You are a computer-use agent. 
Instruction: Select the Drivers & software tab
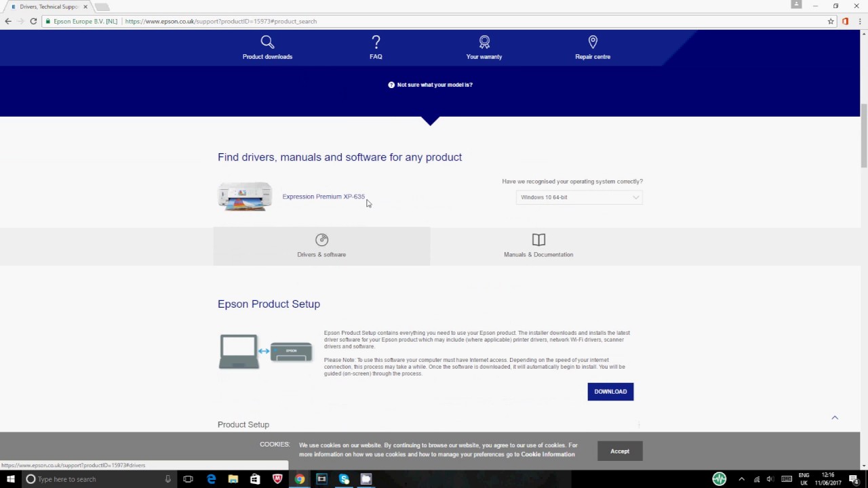click(321, 246)
